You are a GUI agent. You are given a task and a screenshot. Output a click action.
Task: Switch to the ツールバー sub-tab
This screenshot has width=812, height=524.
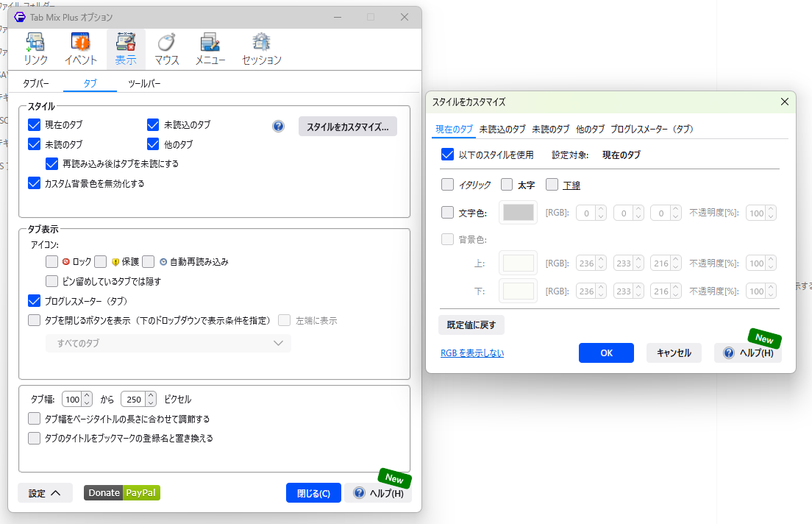(x=144, y=83)
